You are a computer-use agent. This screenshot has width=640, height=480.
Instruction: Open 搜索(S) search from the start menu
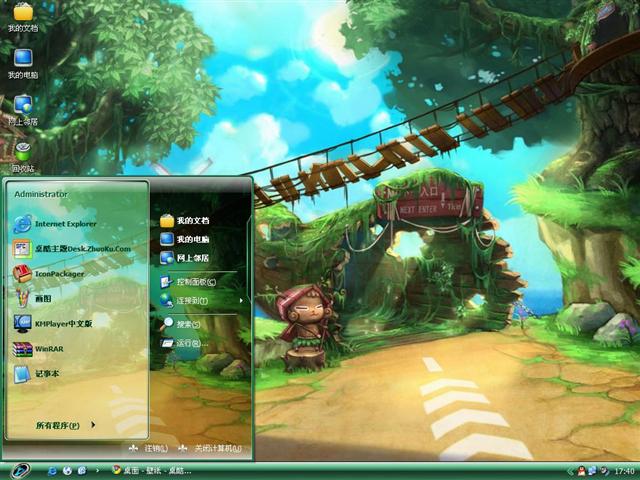point(180,324)
